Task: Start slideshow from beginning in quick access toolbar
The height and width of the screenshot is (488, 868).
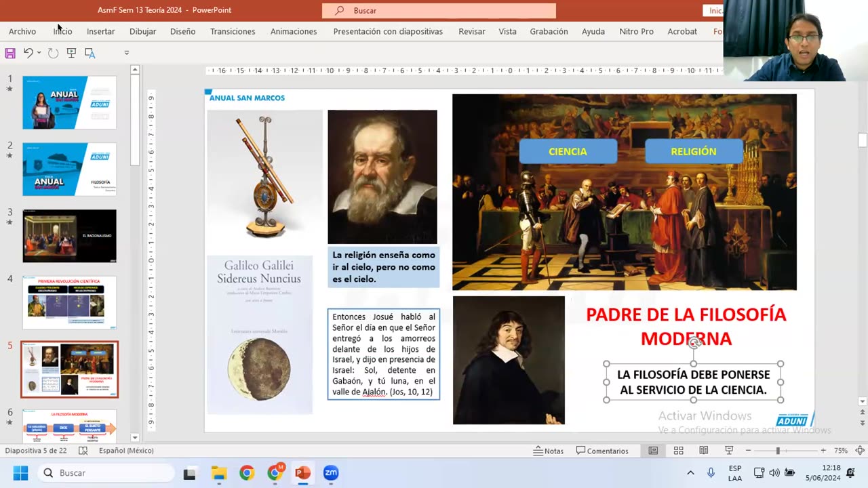Action: 71,53
